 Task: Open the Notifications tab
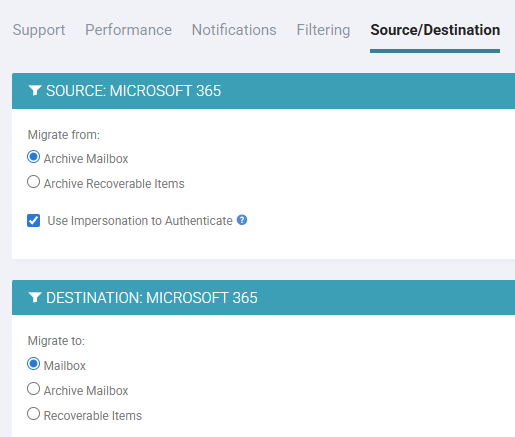tap(234, 30)
